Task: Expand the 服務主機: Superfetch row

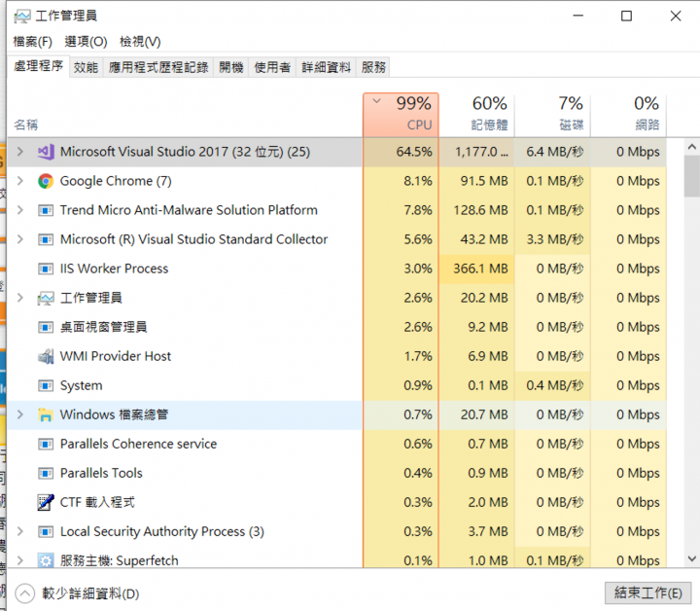Action: pyautogui.click(x=20, y=560)
